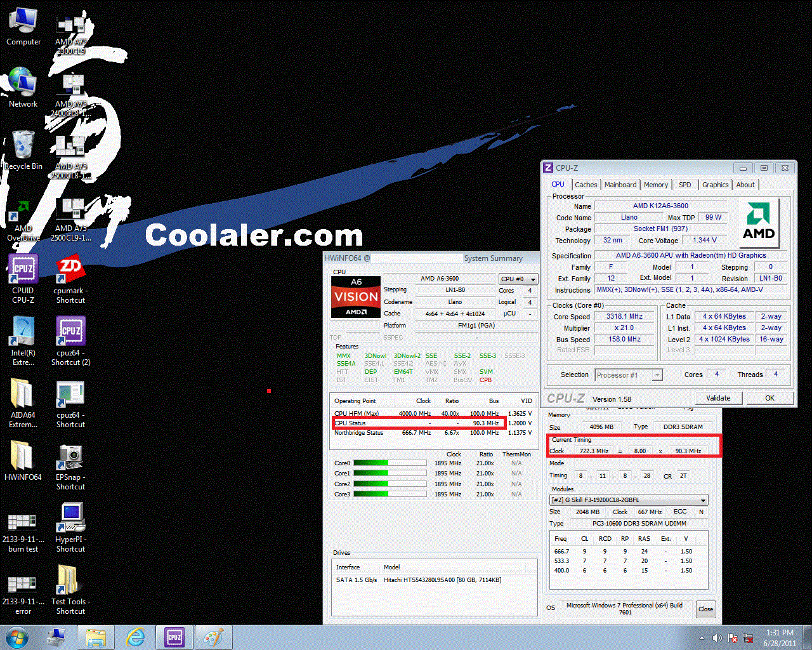The width and height of the screenshot is (812, 650).
Task: Open the G.Skill F3-19200CL8-2GBFL modules dropdown
Action: coord(629,500)
